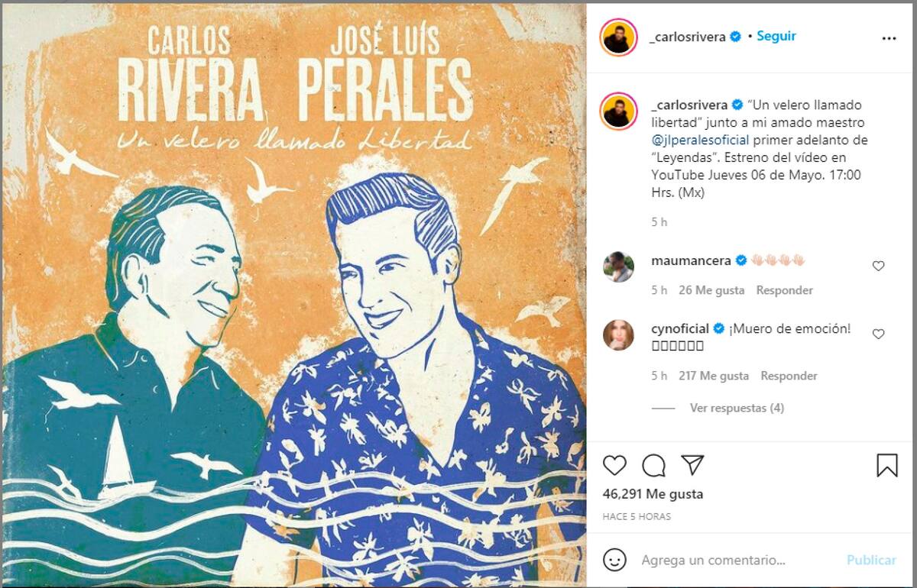Reply to maumancera's comment with Responder

coord(784,290)
